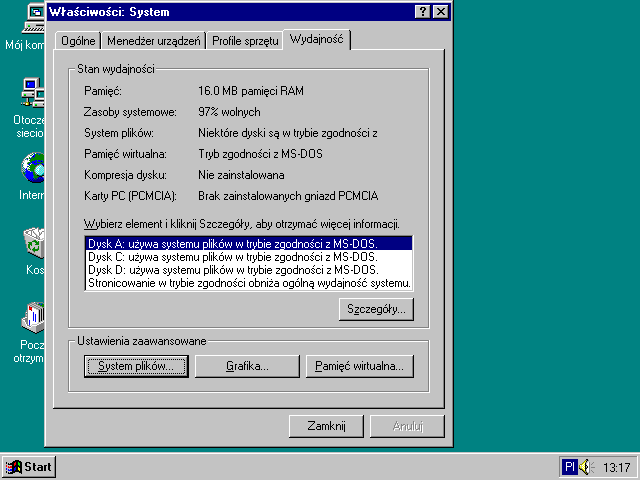The width and height of the screenshot is (640, 480).
Task: Click the Pl keyboard language indicator
Action: pyautogui.click(x=570, y=467)
